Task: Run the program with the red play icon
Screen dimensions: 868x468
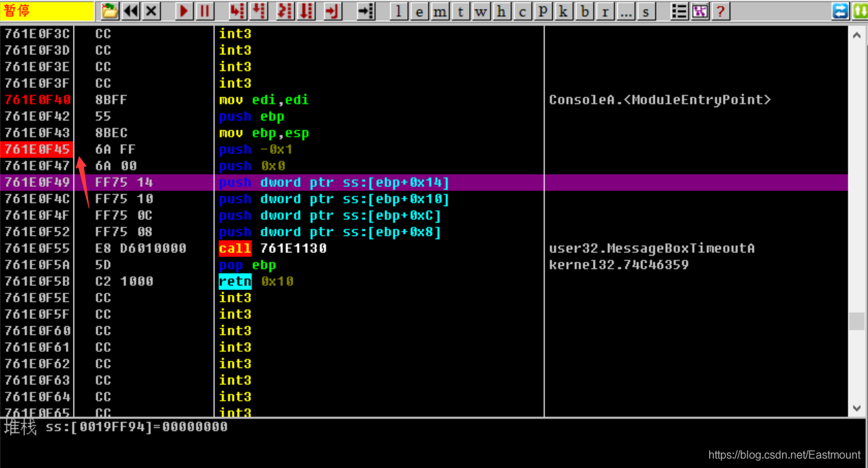Action: (184, 11)
